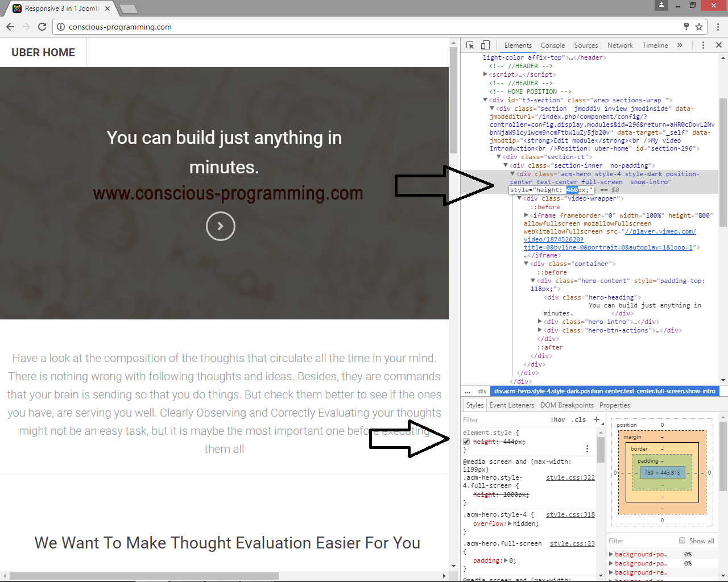The image size is (728, 582).
Task: Show more DevTools tabs with chevron
Action: tap(680, 45)
